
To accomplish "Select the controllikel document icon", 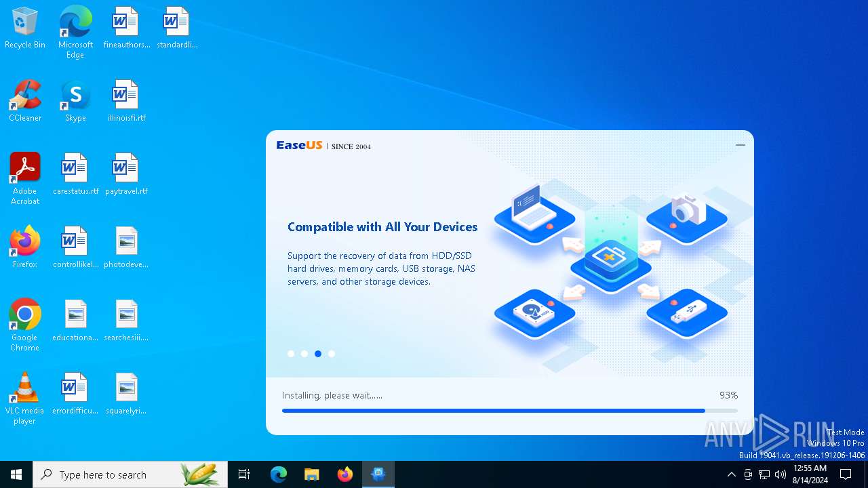I will point(75,248).
